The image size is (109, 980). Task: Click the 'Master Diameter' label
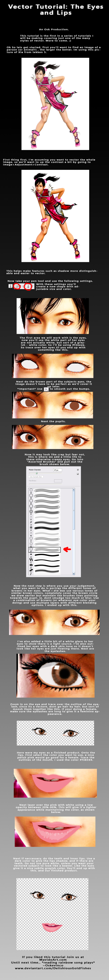pyautogui.click(x=35, y=470)
